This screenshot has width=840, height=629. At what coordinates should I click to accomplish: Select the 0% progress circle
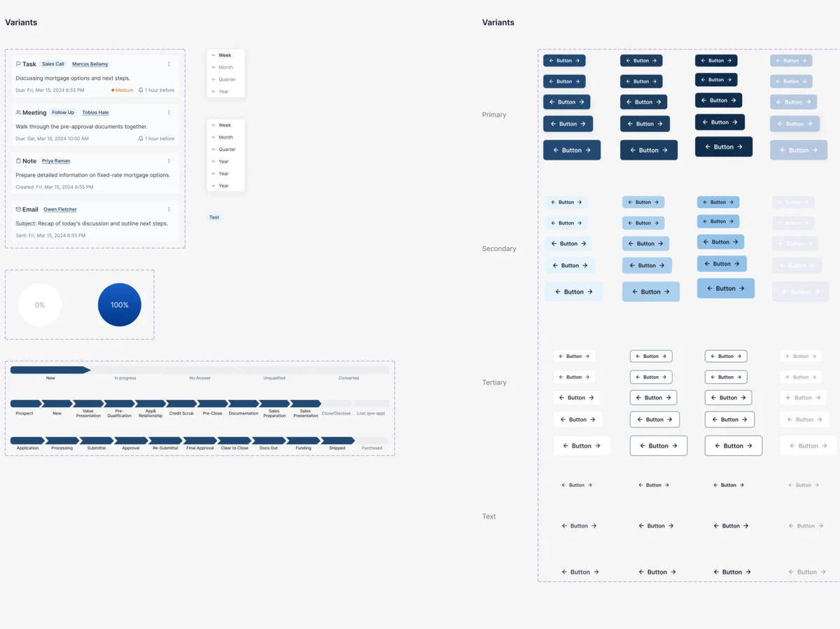point(40,305)
